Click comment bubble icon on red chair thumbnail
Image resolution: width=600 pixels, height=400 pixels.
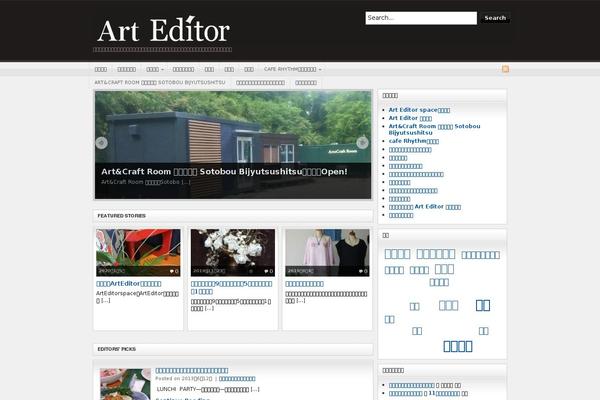(174, 271)
